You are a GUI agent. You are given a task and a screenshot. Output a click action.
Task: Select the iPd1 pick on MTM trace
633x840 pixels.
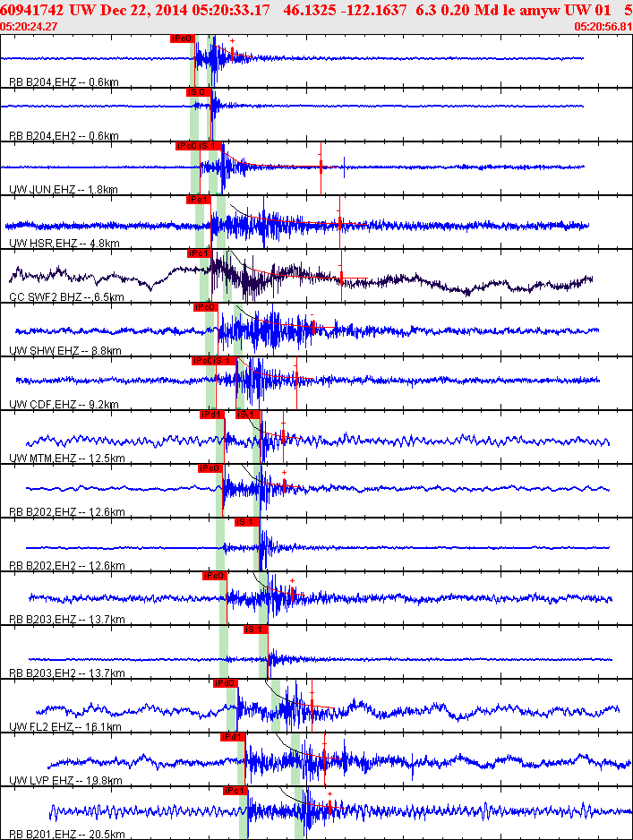coord(212,415)
